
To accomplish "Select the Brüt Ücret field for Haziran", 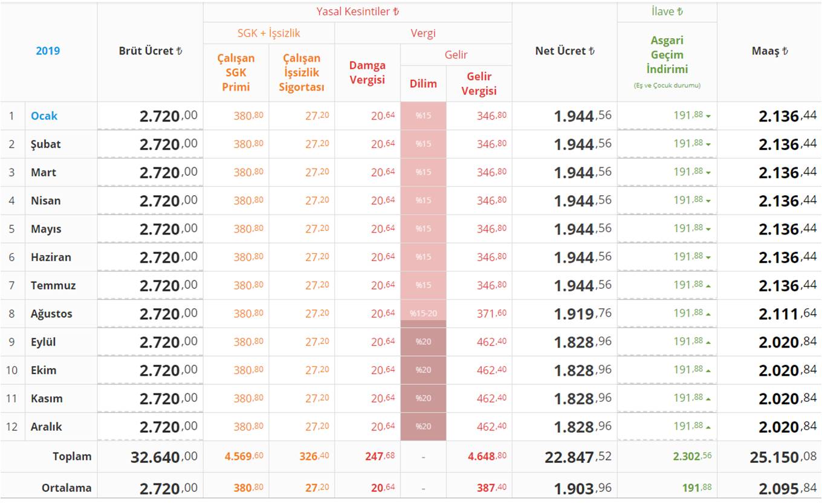I will tap(150, 257).
